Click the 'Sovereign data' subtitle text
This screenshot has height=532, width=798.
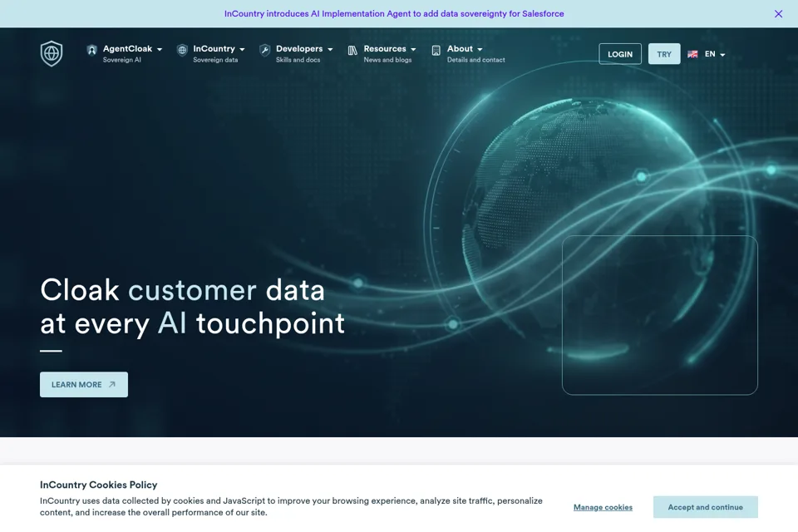pos(215,60)
